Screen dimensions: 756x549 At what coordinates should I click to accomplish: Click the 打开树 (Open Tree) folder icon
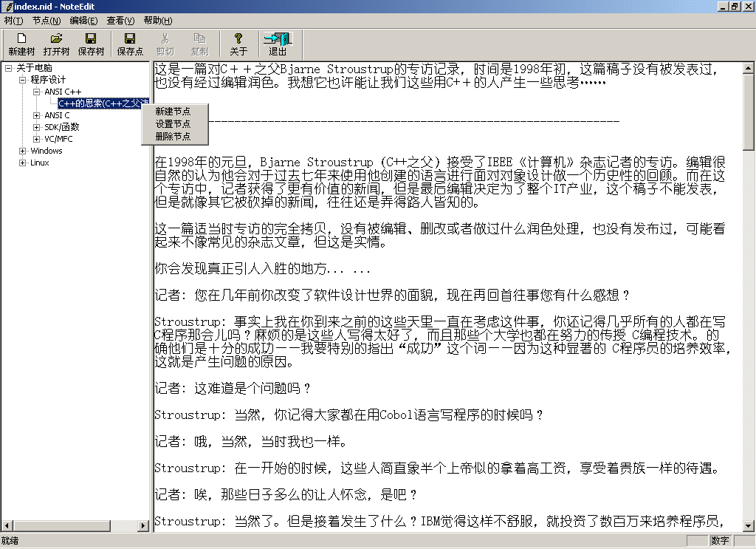[x=56, y=38]
